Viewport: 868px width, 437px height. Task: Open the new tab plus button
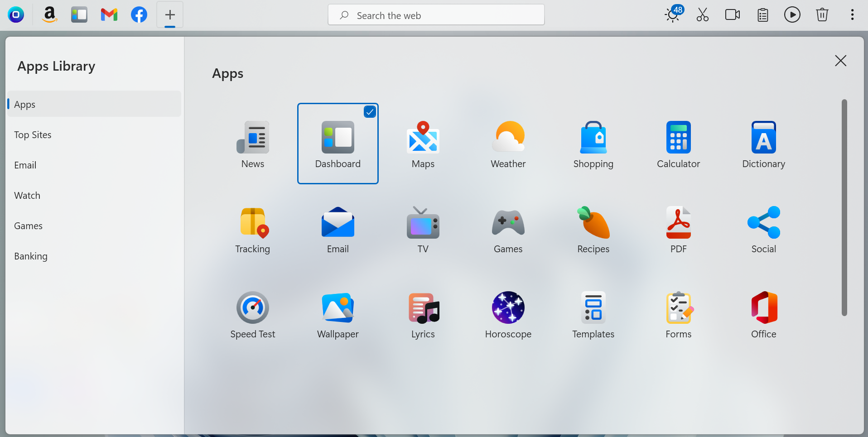tap(169, 14)
